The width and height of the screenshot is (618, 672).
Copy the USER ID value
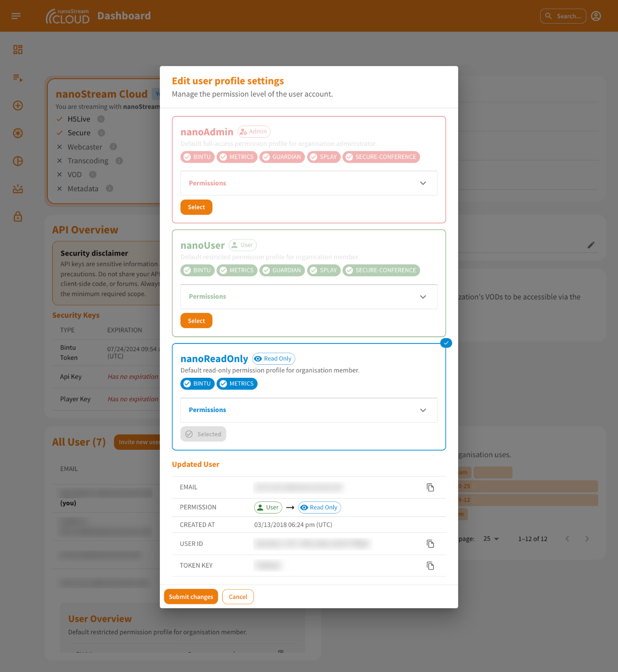pos(430,544)
